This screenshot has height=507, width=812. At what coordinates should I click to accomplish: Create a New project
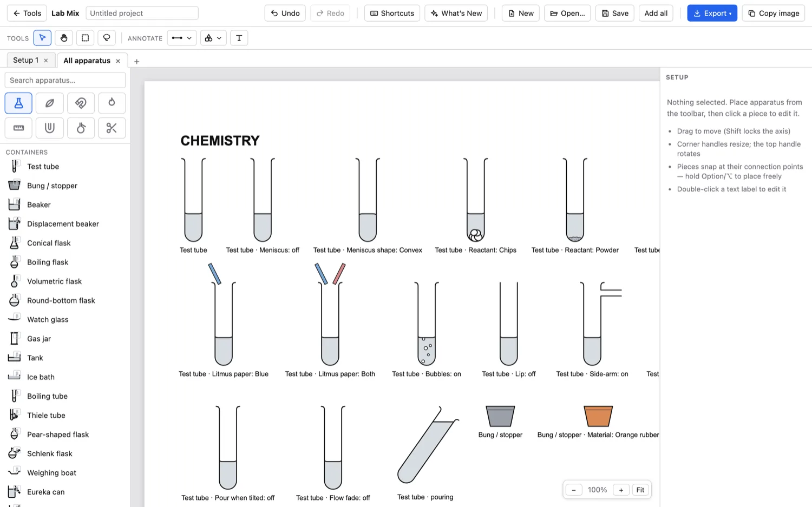coord(521,13)
